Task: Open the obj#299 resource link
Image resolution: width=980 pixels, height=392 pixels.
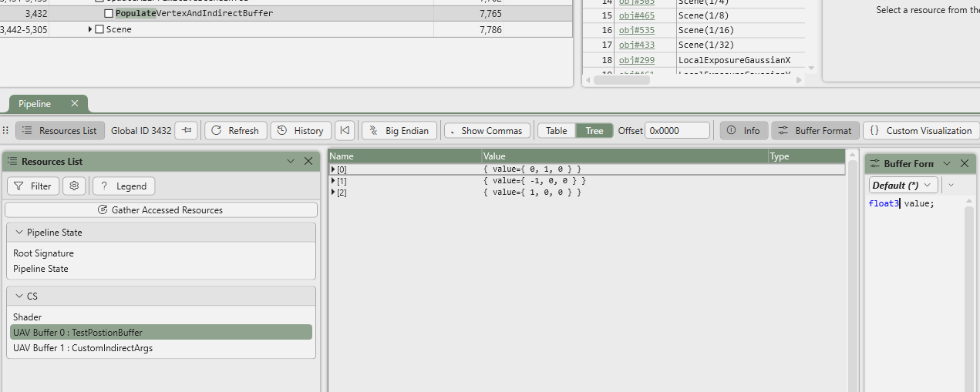Action: coord(636,60)
